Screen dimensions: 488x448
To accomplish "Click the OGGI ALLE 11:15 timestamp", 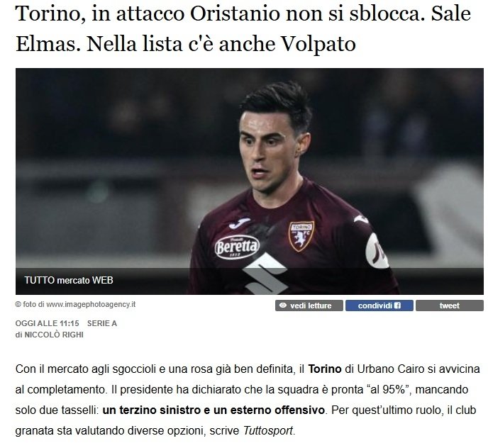I will click(48, 323).
